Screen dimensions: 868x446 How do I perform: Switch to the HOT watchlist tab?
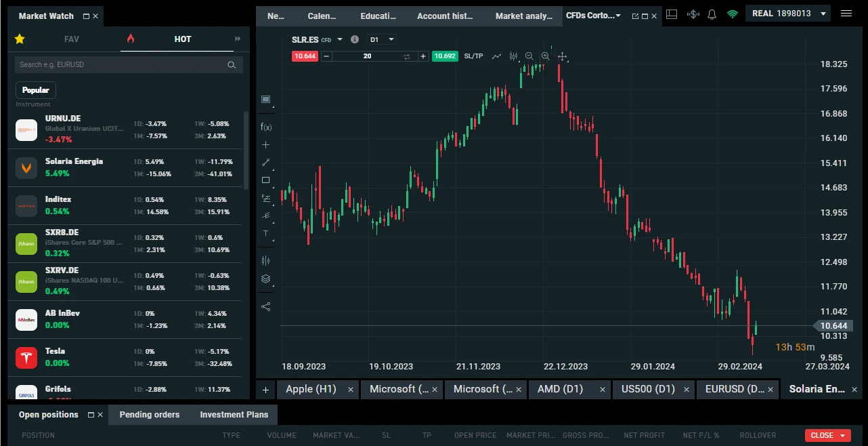[182, 39]
